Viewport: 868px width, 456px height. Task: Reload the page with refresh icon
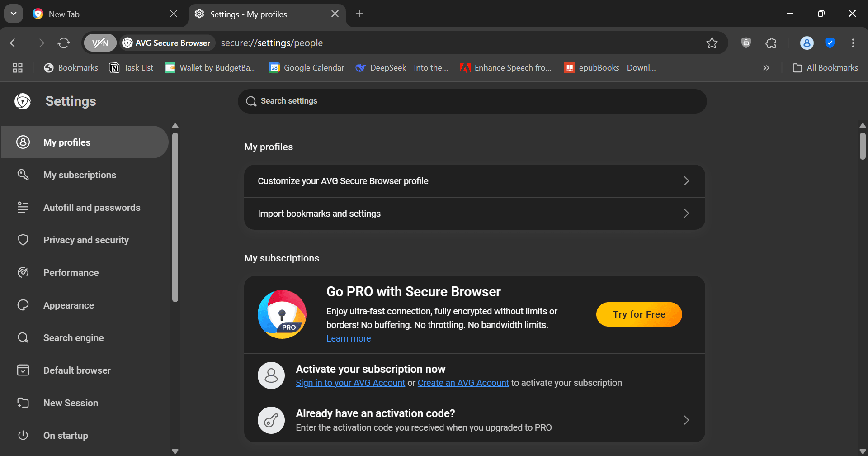[x=64, y=43]
